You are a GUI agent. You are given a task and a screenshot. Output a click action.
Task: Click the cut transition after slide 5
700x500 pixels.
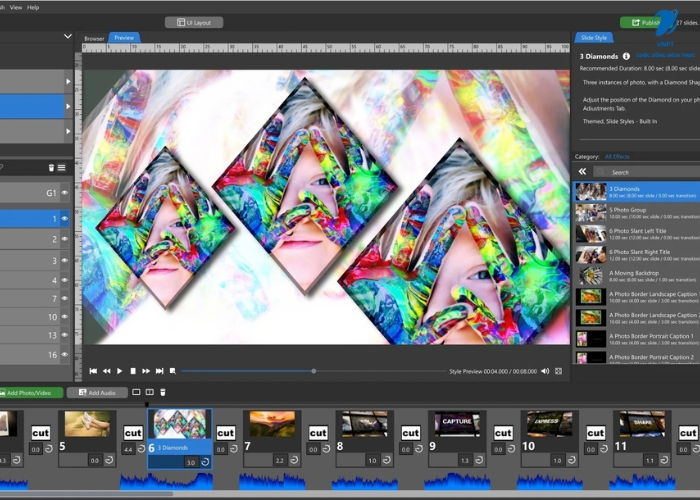click(x=133, y=433)
